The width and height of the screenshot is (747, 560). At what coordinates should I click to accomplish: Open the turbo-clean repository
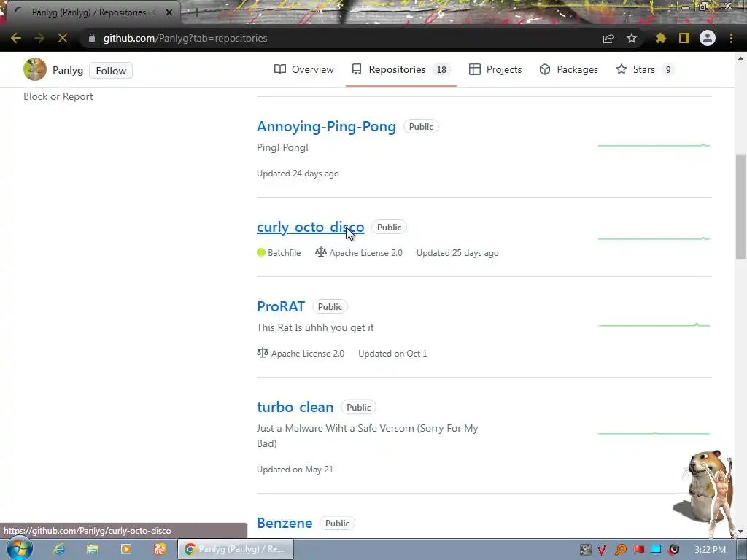[295, 407]
